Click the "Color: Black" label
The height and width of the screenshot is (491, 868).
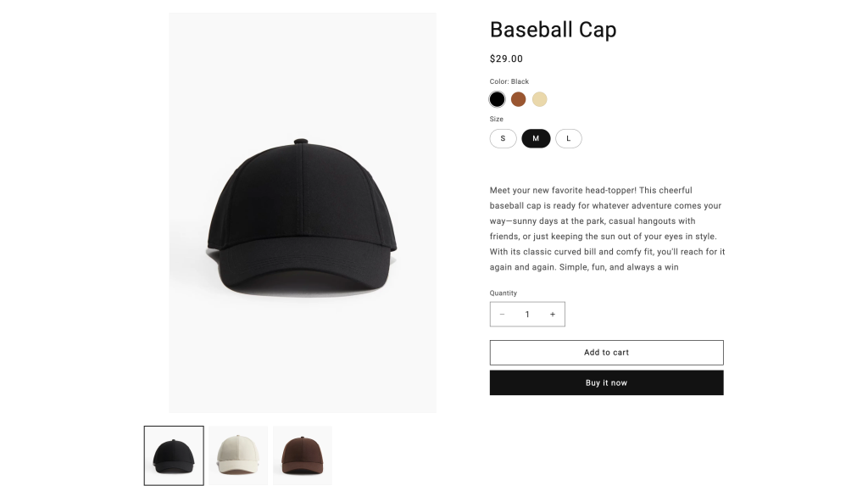509,81
